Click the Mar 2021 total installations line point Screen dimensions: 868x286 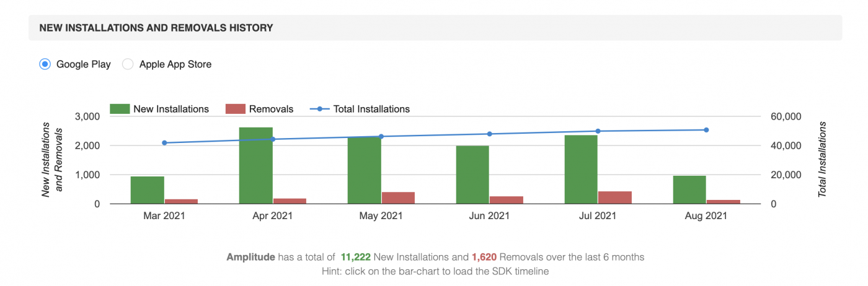pos(164,143)
